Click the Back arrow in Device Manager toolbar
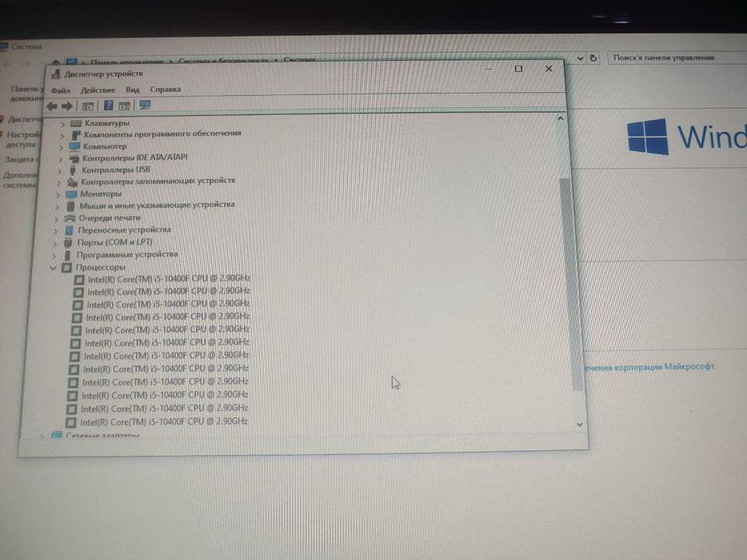This screenshot has width=747, height=560. coord(52,106)
